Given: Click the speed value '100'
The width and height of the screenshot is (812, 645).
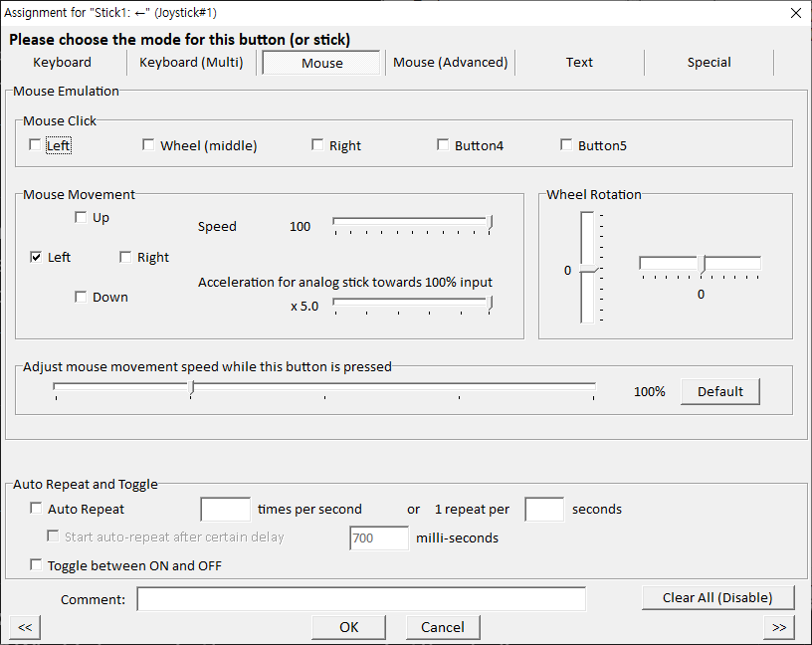Looking at the screenshot, I should tap(300, 226).
